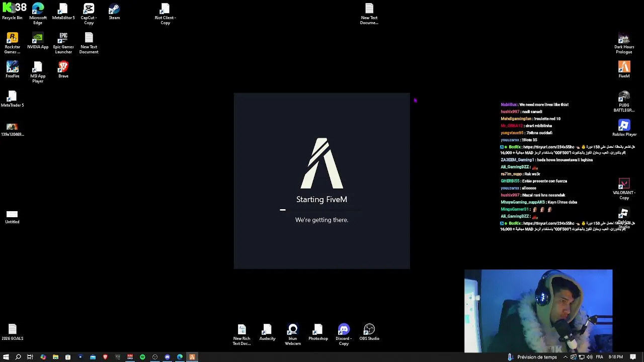Open the New Text Document at the desktop's top center

(369, 14)
